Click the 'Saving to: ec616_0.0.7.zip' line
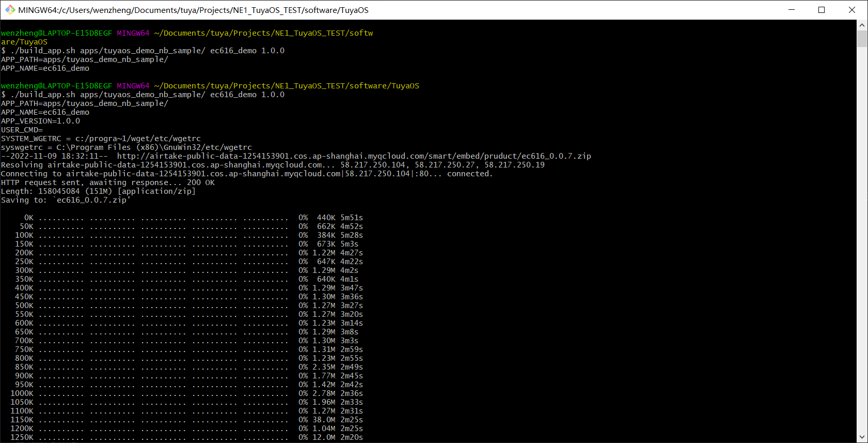Screen dimensions: 868x443 point(66,200)
